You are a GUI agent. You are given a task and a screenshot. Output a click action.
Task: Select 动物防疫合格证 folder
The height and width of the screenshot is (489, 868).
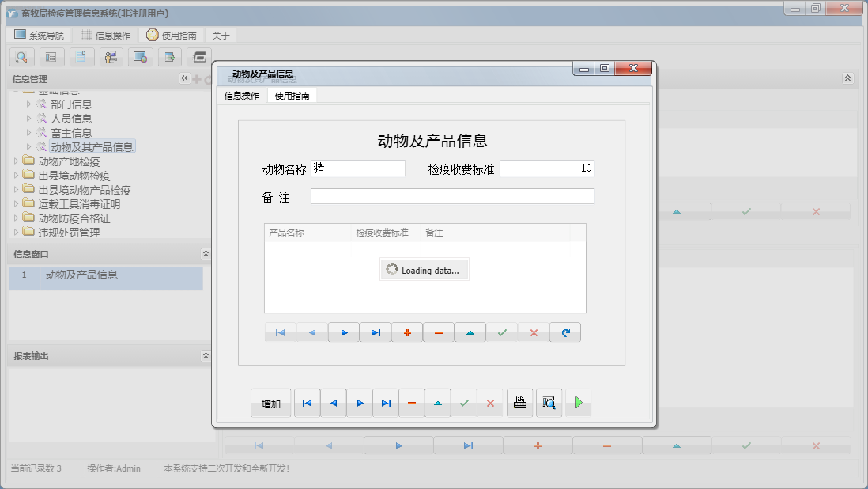tap(74, 218)
